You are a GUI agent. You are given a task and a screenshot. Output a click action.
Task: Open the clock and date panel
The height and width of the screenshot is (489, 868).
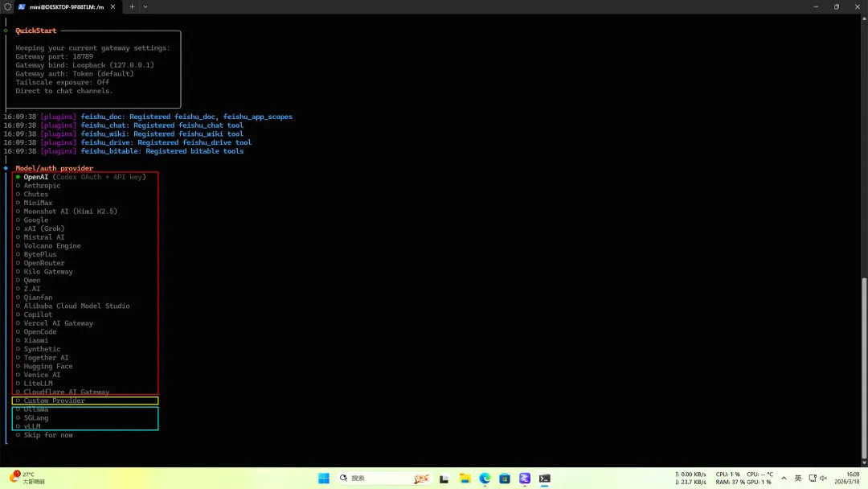tap(848, 478)
